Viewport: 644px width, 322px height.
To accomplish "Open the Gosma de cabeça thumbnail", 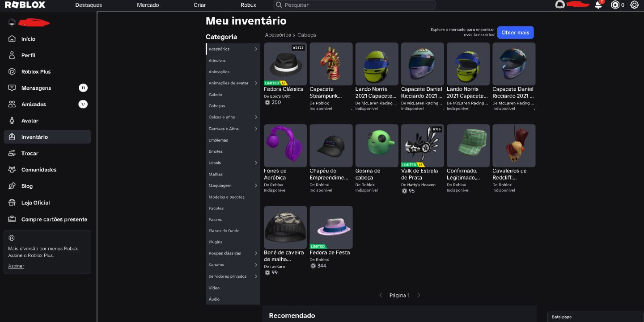I will click(377, 146).
